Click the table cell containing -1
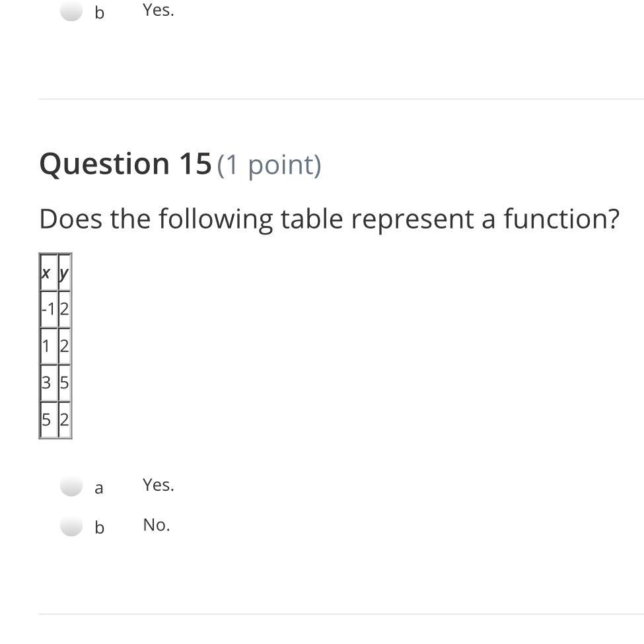Screen dimensions: 644x644 (x=48, y=309)
